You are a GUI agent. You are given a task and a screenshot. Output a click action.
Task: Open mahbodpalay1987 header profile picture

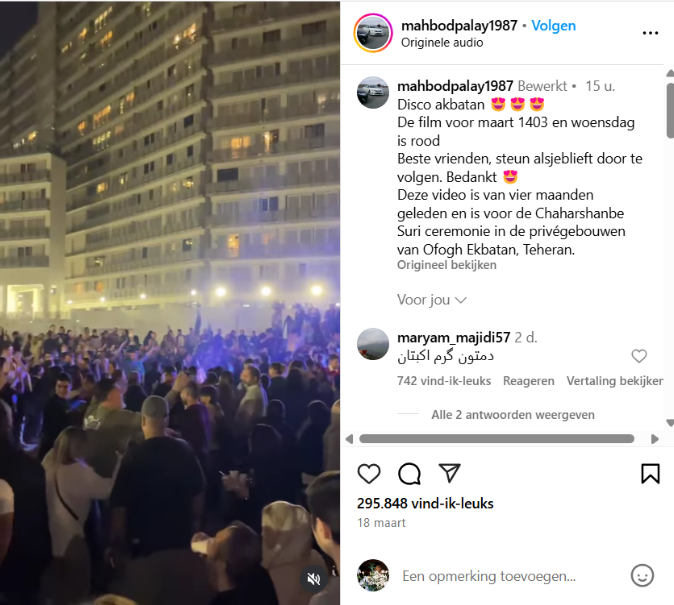pyautogui.click(x=373, y=33)
